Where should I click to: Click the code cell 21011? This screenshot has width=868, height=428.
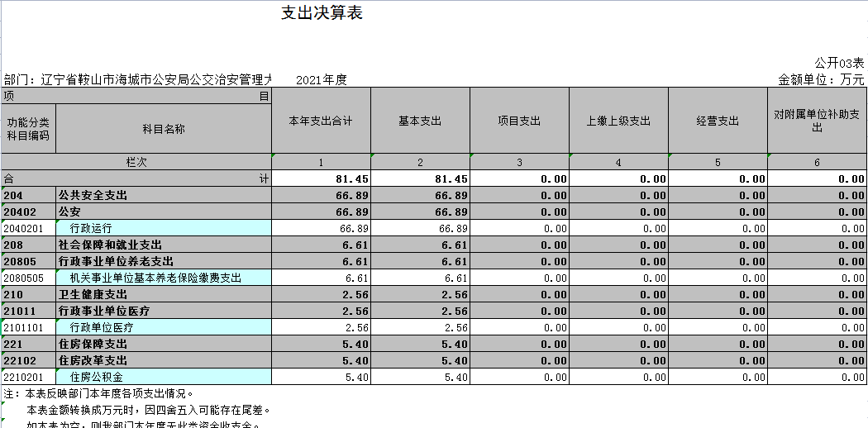tap(28, 311)
